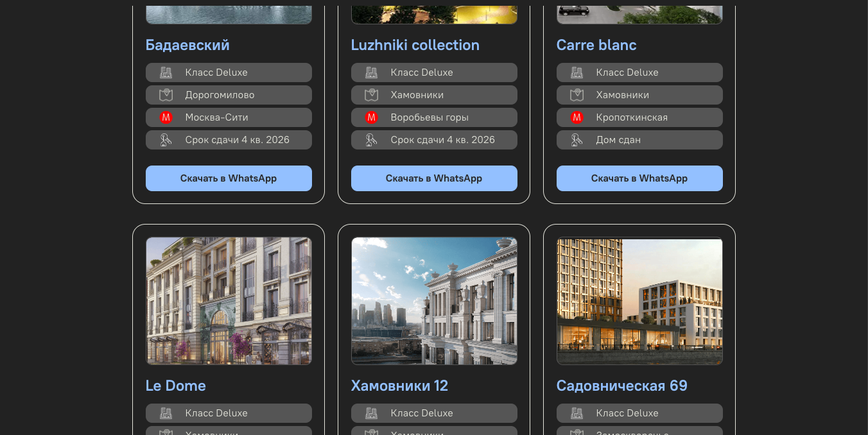Click the building icon on Бадаевский's Класс Deluxe tag

point(166,72)
